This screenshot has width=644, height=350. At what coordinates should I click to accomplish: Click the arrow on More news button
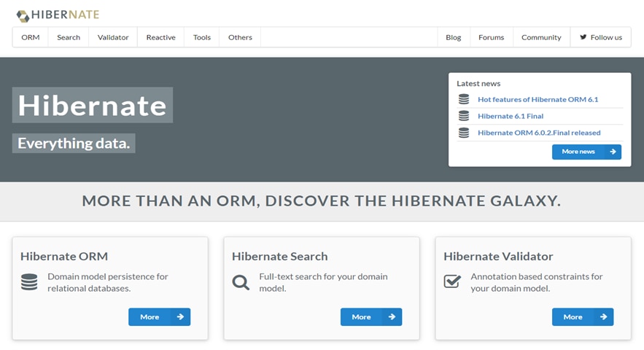pyautogui.click(x=613, y=152)
